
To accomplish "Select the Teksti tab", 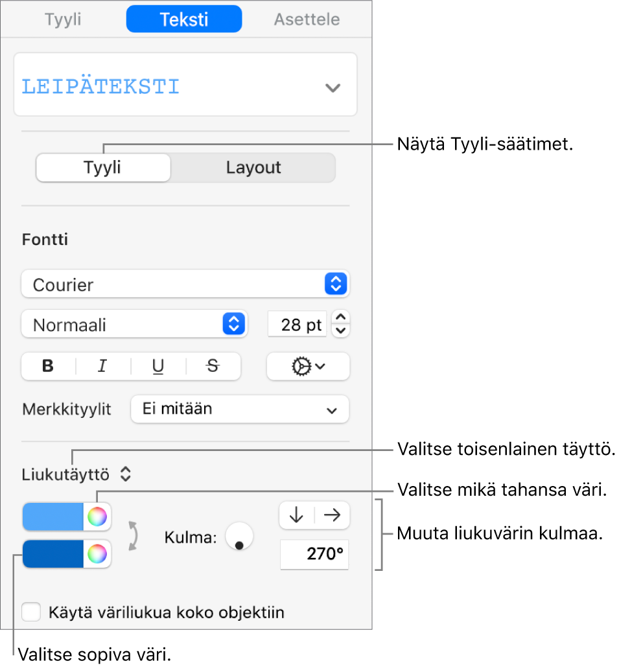I will (x=184, y=19).
